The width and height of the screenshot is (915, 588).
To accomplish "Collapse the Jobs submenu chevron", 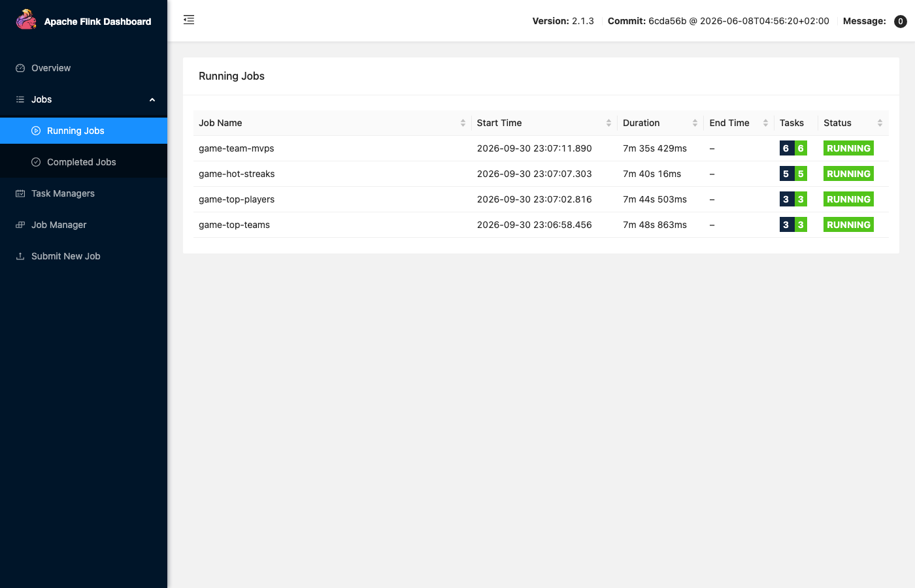I will (152, 100).
